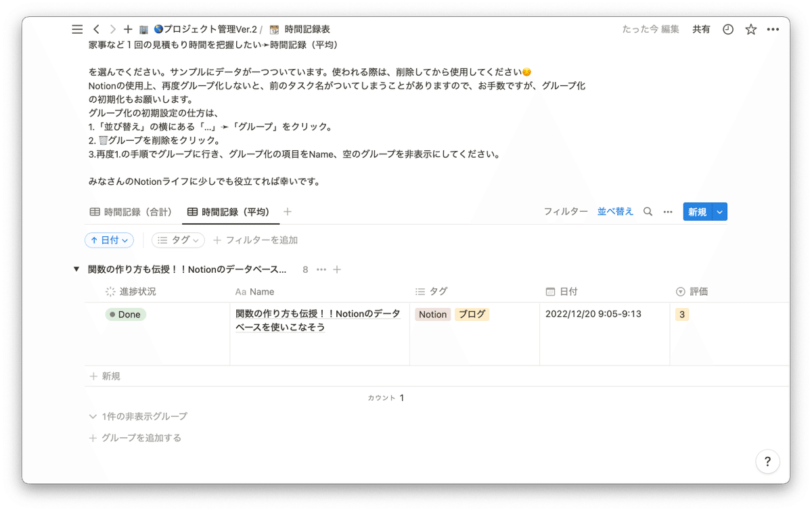Open database search magnifier
Viewport: 812px width, 511px height.
(x=648, y=212)
